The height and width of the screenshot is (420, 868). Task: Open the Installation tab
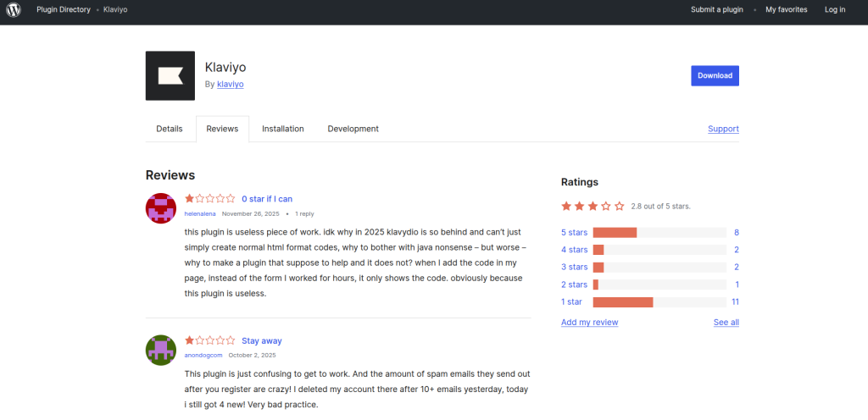pyautogui.click(x=283, y=129)
